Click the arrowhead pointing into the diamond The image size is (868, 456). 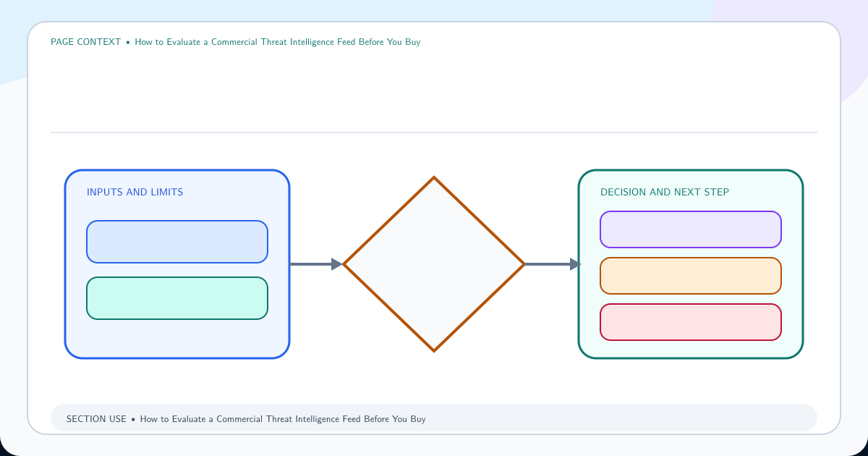337,264
